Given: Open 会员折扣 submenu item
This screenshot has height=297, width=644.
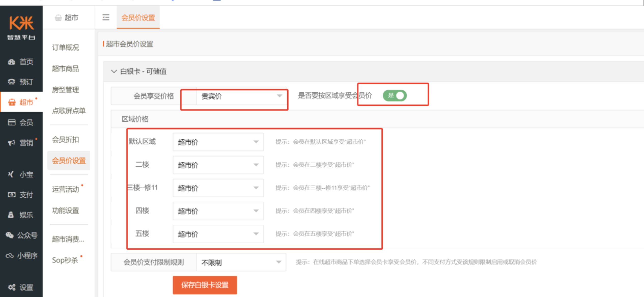Looking at the screenshot, I should (x=65, y=140).
